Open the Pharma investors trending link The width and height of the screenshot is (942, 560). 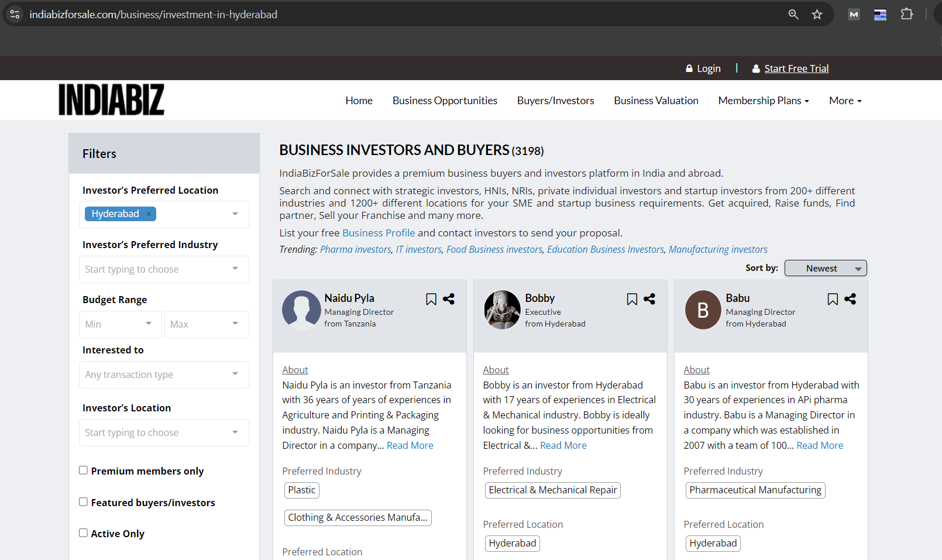point(356,249)
